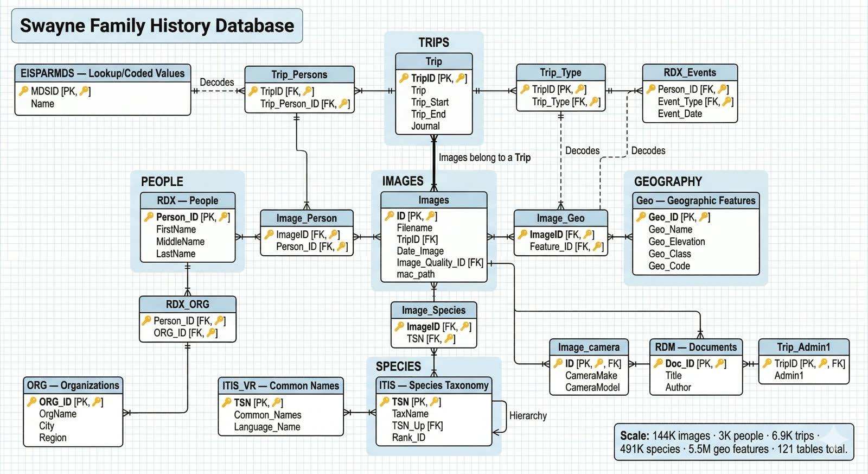This screenshot has width=868, height=474.
Task: Select the Images table header
Action: click(x=434, y=200)
